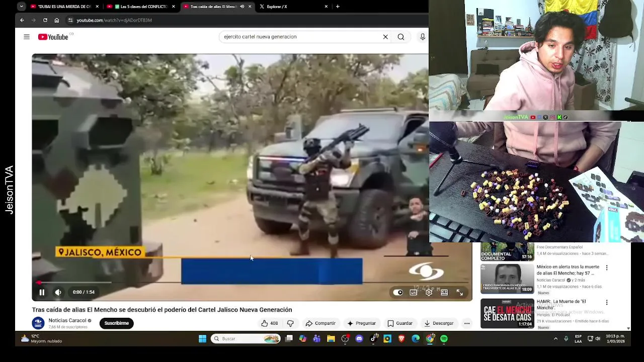This screenshot has height=362, width=644.
Task: Reload the page with refresh icon
Action: (x=45, y=20)
